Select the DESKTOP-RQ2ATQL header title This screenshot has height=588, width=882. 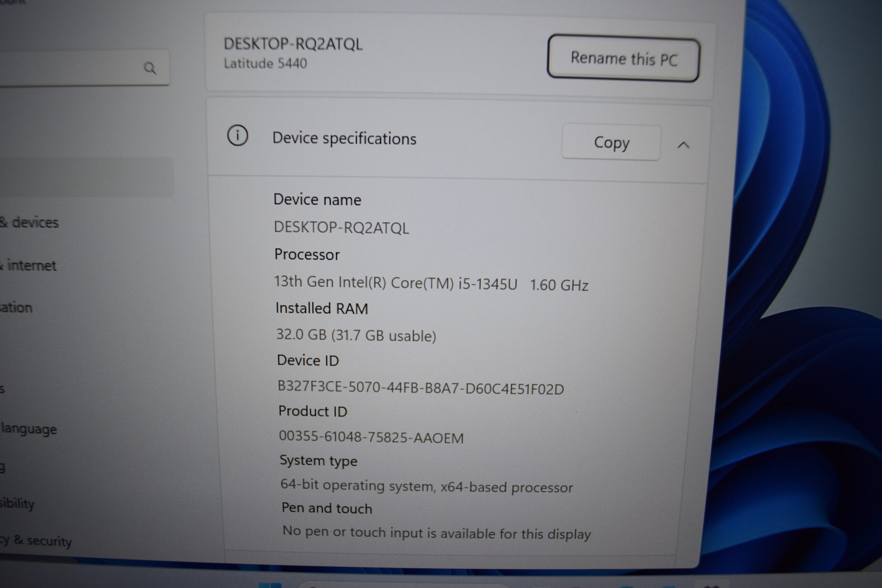tap(293, 44)
